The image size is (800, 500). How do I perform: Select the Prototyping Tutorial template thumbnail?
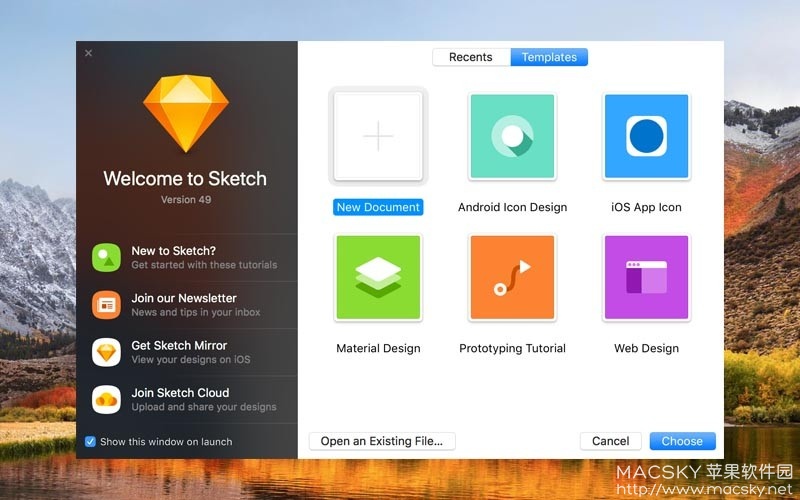coord(512,278)
